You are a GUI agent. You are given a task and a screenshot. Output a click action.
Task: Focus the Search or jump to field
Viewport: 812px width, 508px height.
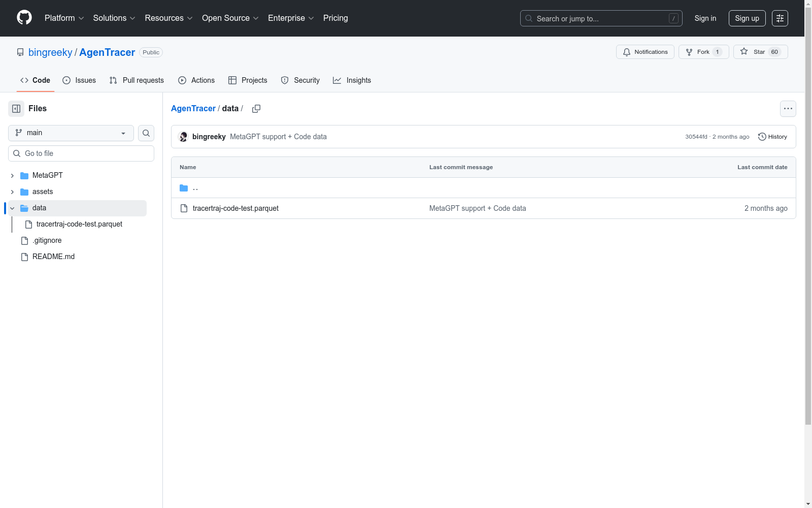coord(601,18)
